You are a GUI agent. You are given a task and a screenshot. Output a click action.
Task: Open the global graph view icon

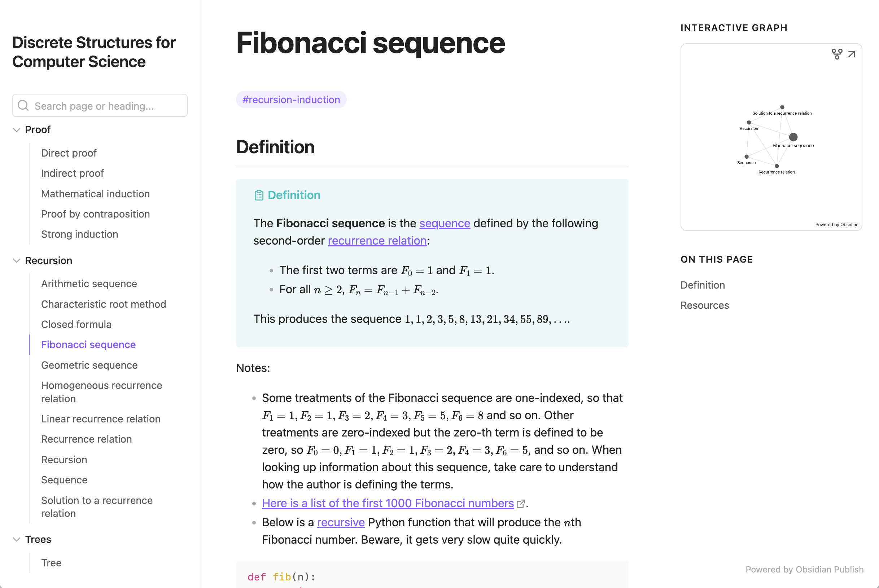(x=837, y=54)
